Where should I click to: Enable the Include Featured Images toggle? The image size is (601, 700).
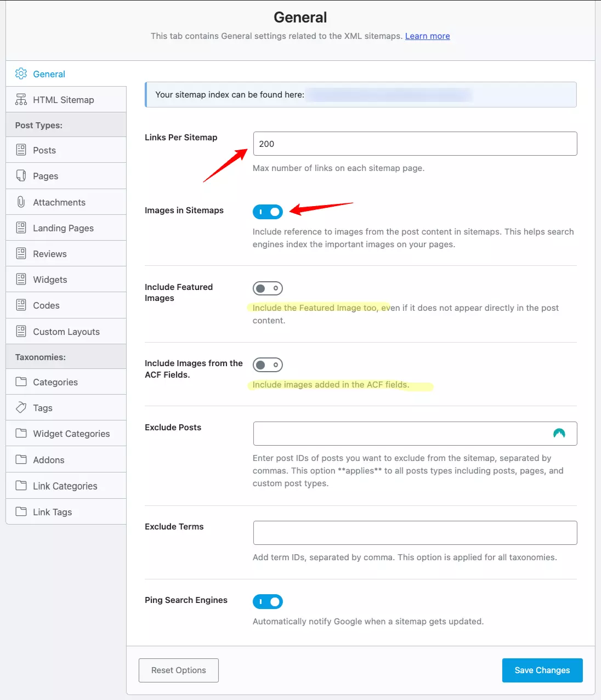coord(268,288)
